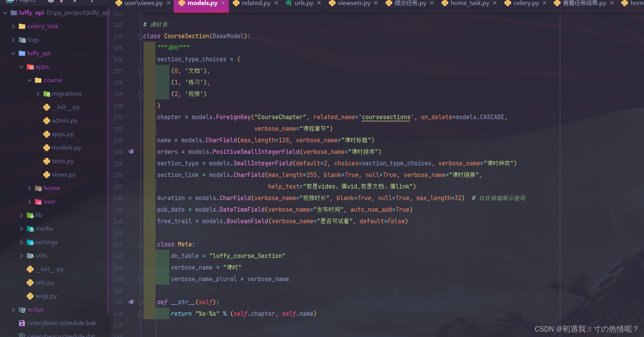Switch to the 查看任务结果.py tab
The image size is (644, 337).
pyautogui.click(x=584, y=3)
